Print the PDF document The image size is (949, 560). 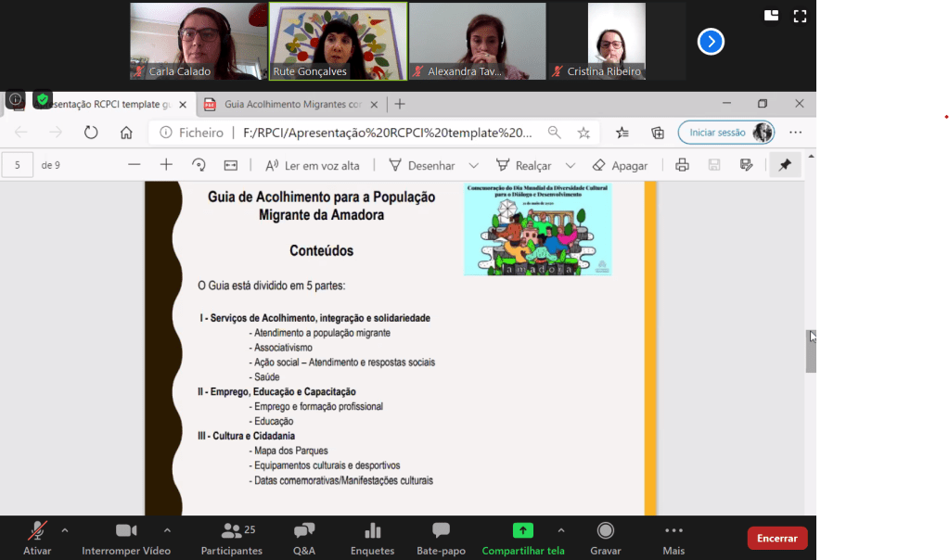(682, 165)
